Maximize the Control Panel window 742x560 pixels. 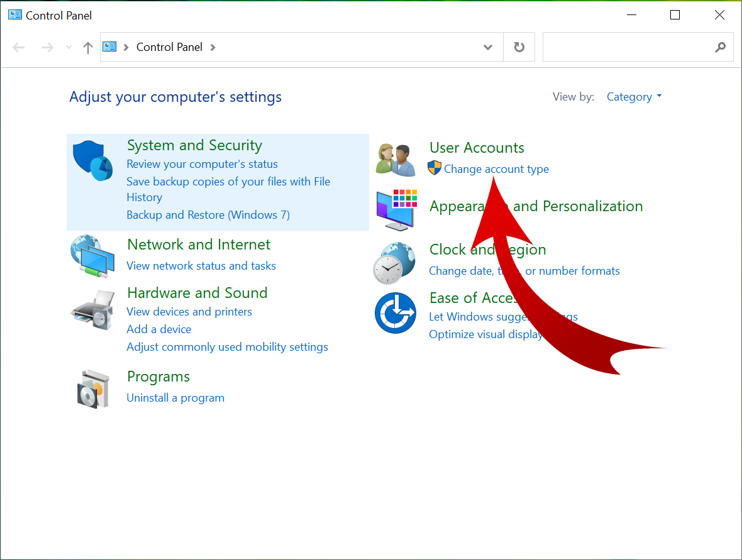[x=675, y=15]
